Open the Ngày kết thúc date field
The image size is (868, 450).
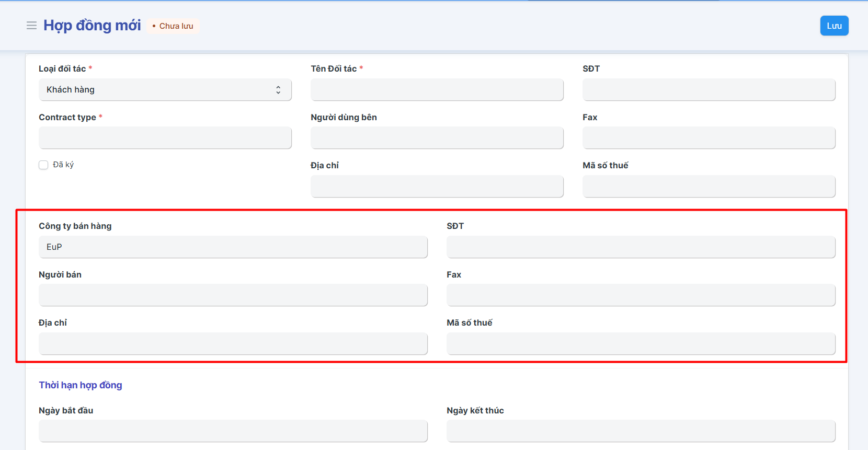point(641,431)
